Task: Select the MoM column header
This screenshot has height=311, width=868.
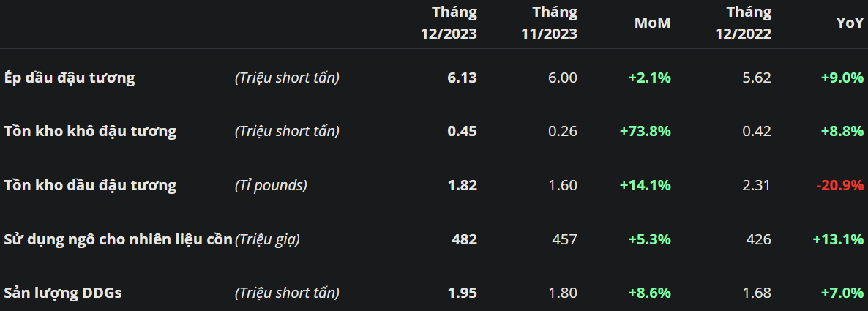Action: [652, 23]
